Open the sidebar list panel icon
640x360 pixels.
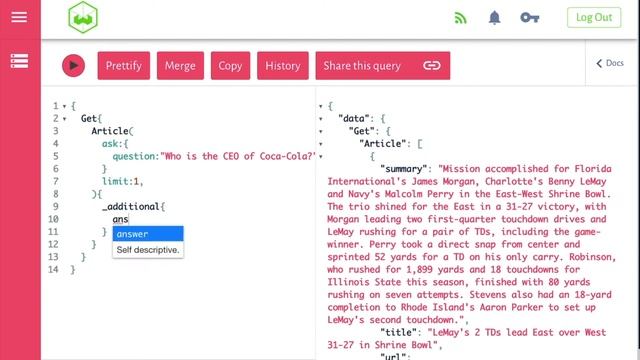19,61
